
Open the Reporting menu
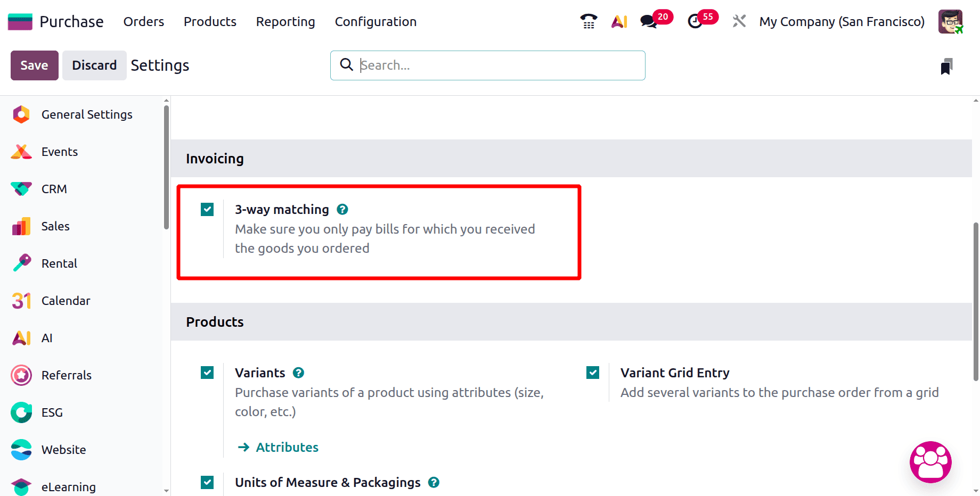click(285, 22)
